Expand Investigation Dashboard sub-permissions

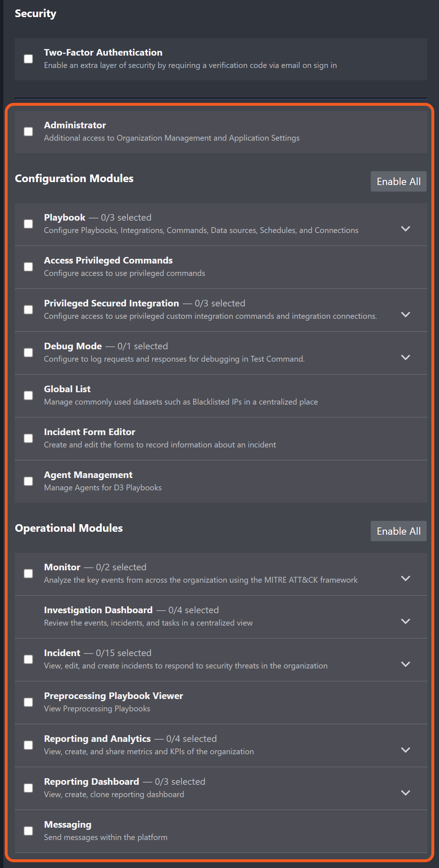point(405,622)
